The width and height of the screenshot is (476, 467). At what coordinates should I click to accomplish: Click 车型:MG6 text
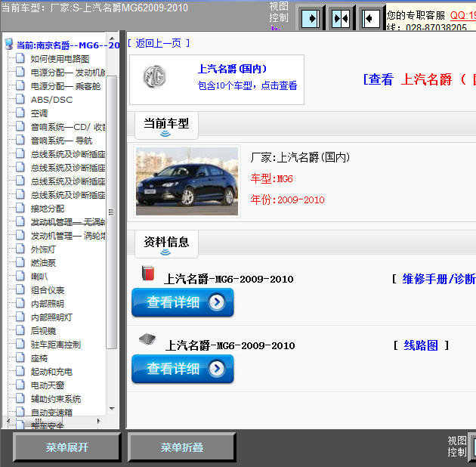pos(272,178)
